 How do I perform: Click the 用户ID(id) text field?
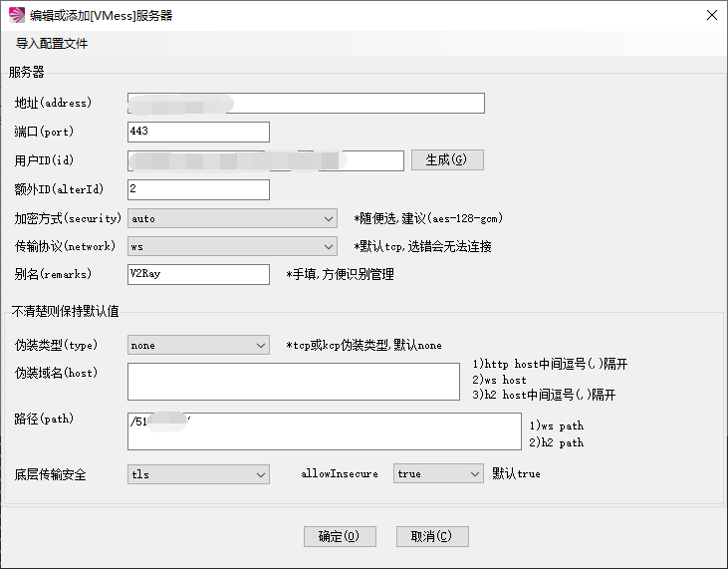tap(265, 160)
